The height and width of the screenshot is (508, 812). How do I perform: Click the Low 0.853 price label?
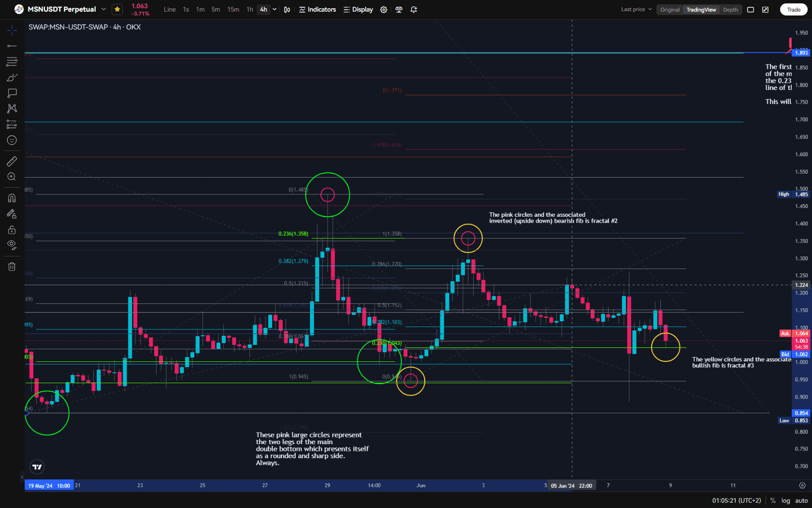(793, 420)
